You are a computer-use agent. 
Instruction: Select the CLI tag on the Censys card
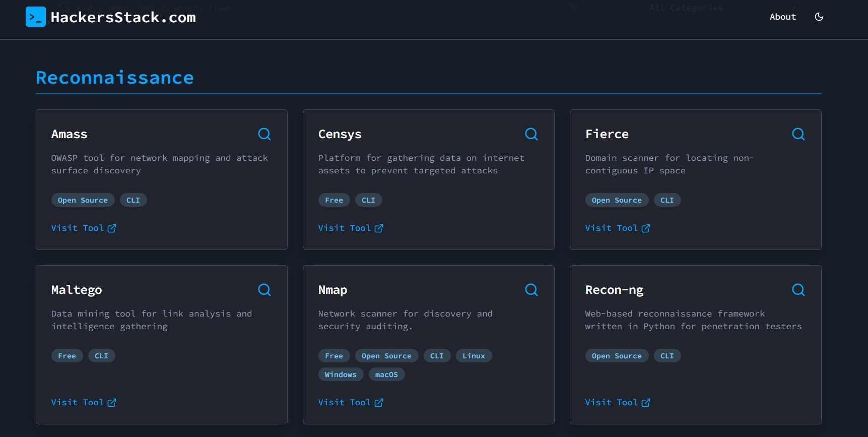pyautogui.click(x=368, y=200)
